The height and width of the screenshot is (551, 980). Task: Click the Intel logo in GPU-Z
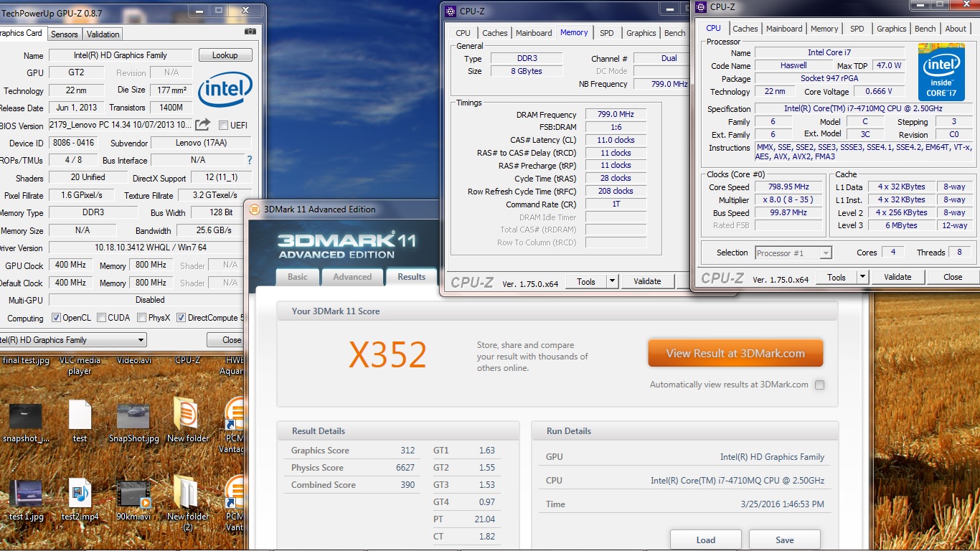click(225, 90)
